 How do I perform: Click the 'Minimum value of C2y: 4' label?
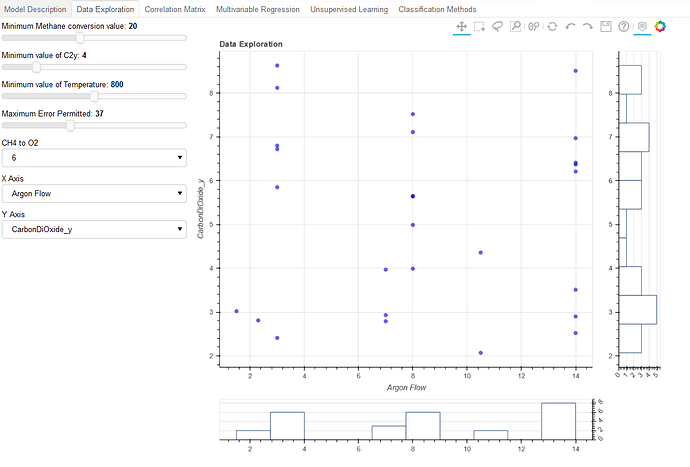44,55
